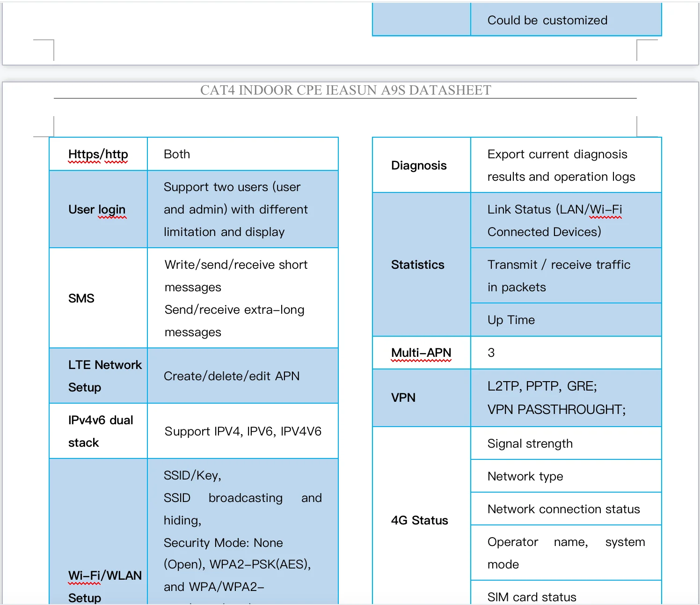Click the 'Signal strength' cell

coord(530,443)
